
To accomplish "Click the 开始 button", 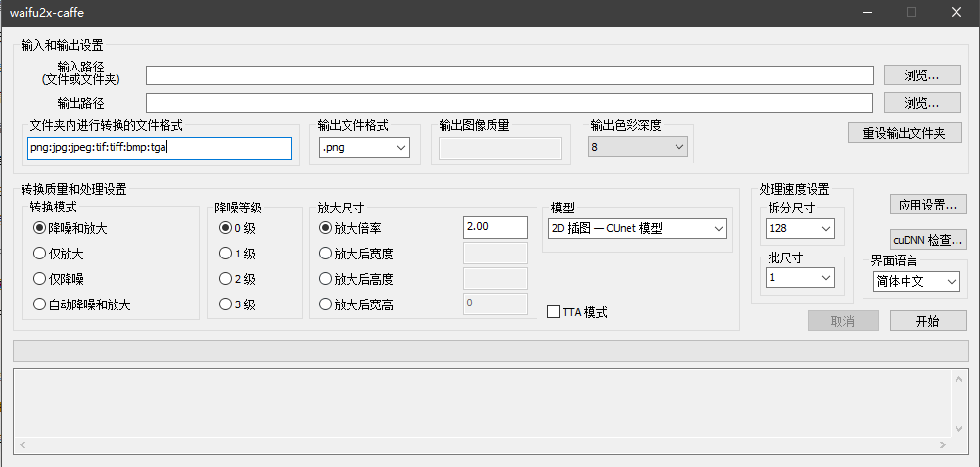I will [x=927, y=321].
